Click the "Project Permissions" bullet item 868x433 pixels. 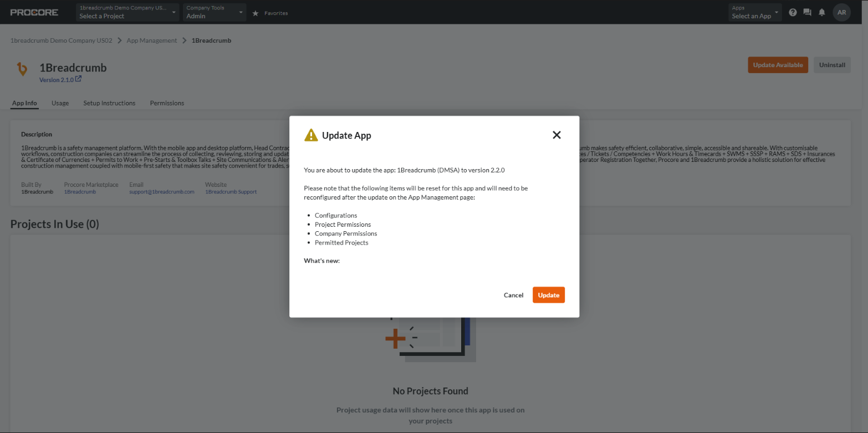343,225
